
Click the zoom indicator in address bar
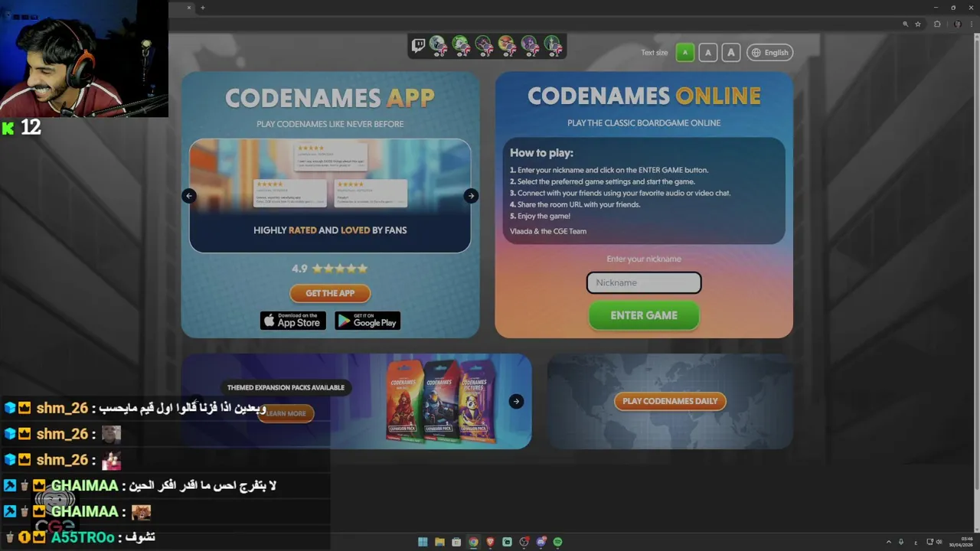906,24
